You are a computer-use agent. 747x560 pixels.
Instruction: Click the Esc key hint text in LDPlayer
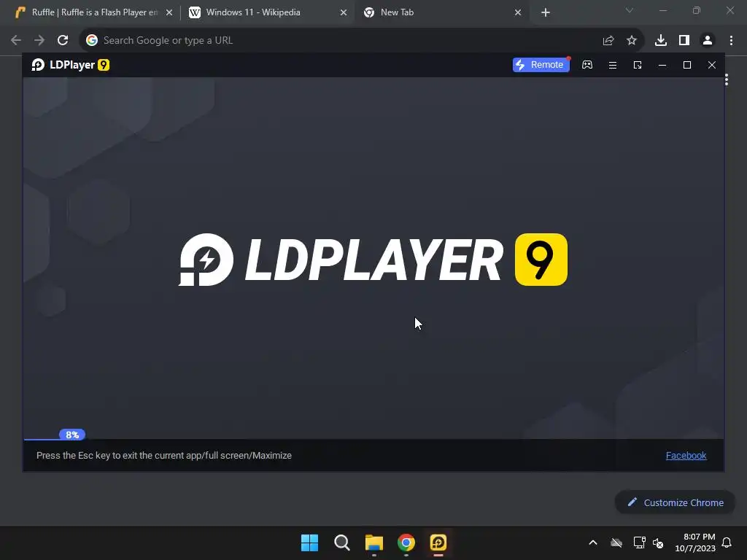pyautogui.click(x=164, y=456)
